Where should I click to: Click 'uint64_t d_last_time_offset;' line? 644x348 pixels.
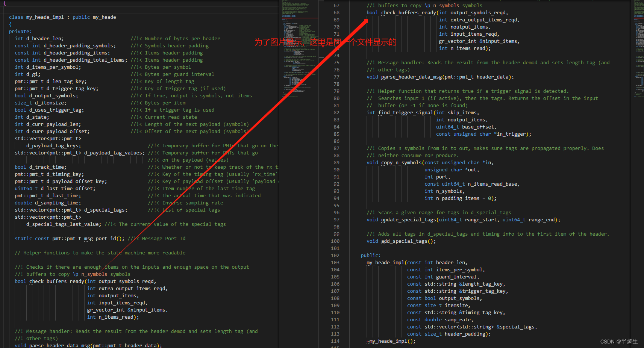[55, 189]
